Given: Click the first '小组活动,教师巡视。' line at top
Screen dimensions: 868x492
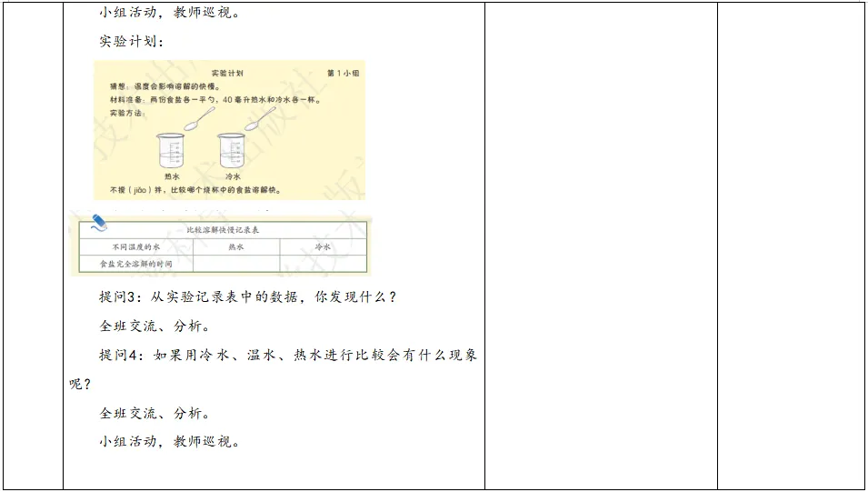Looking at the screenshot, I should (x=169, y=12).
